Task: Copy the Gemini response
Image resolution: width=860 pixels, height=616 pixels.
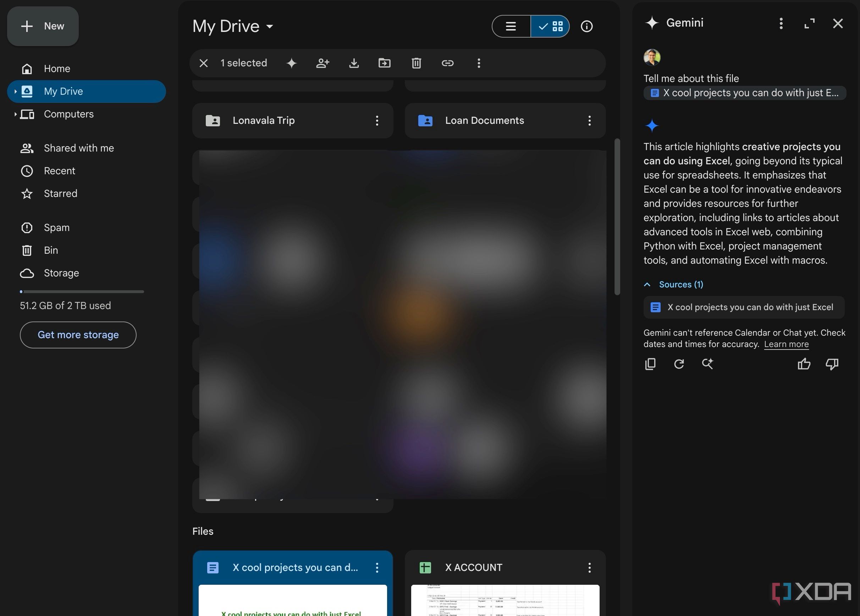Action: point(650,364)
